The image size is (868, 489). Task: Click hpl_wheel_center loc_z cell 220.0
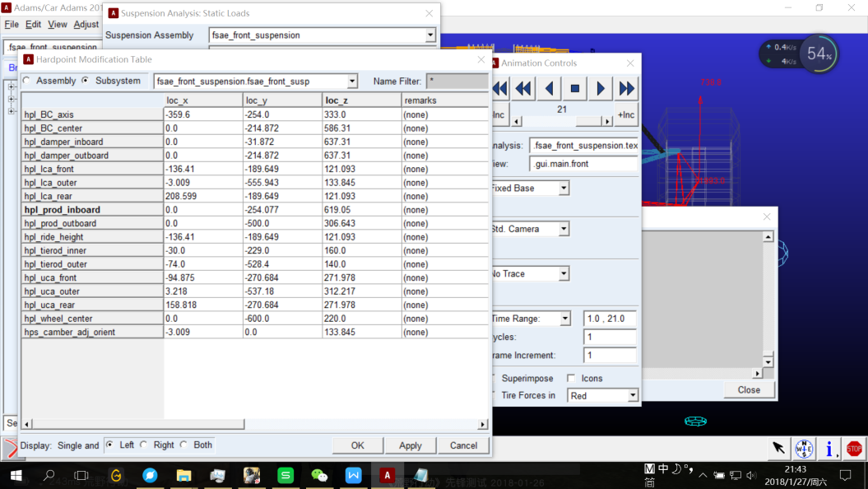tap(361, 319)
